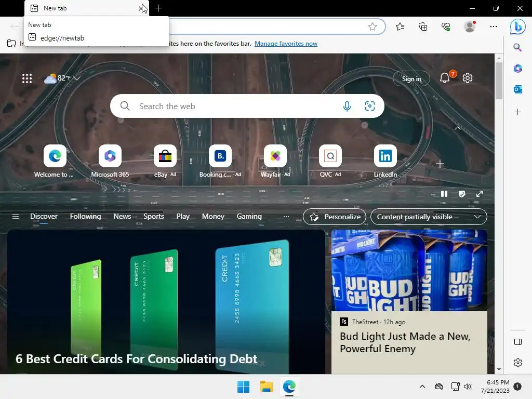This screenshot has width=532, height=399.
Task: Click Edge icon in taskbar
Action: pos(289,387)
